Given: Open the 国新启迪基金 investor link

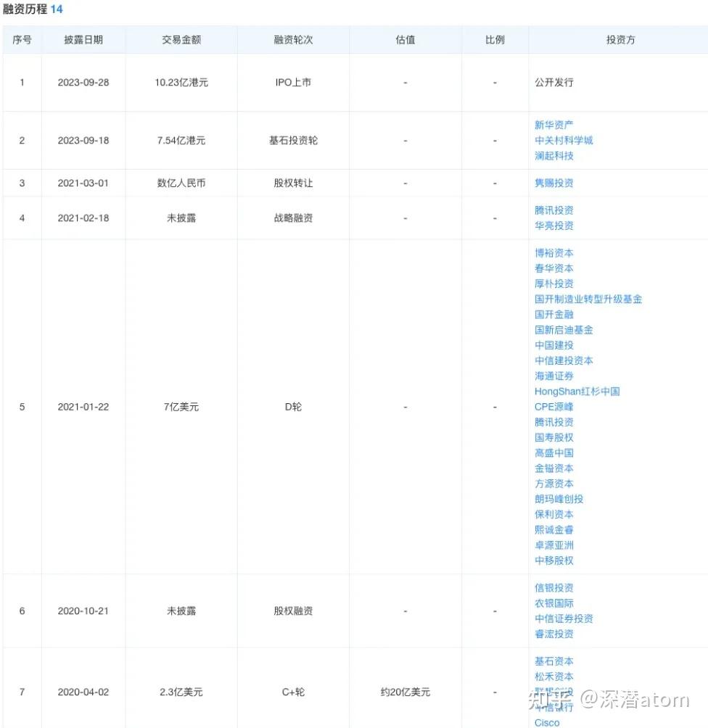Looking at the screenshot, I should pyautogui.click(x=564, y=330).
